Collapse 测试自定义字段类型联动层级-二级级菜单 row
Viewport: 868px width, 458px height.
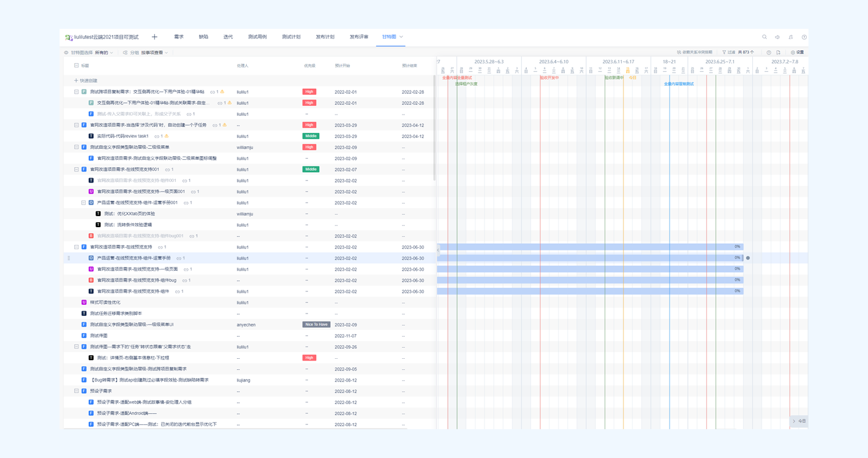77,147
